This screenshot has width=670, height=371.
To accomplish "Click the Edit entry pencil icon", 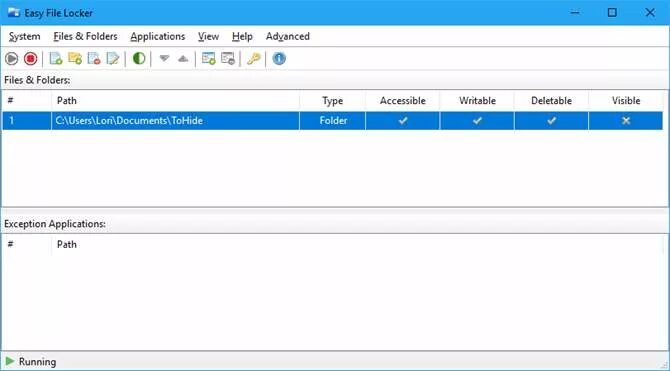I will [x=113, y=59].
